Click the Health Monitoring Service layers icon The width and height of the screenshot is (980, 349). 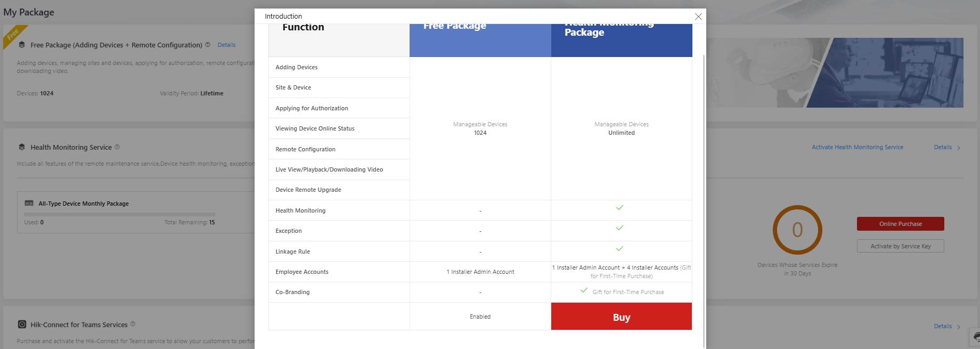tap(22, 147)
